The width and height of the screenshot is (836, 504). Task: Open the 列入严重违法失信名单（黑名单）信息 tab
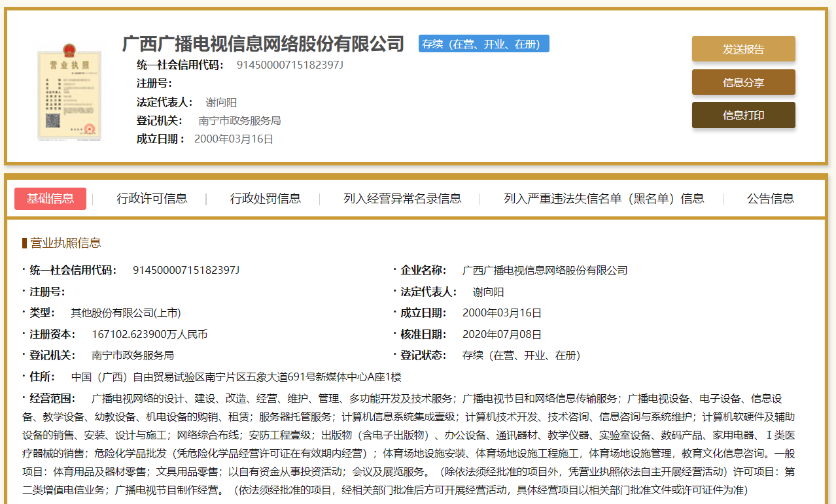[x=604, y=199]
